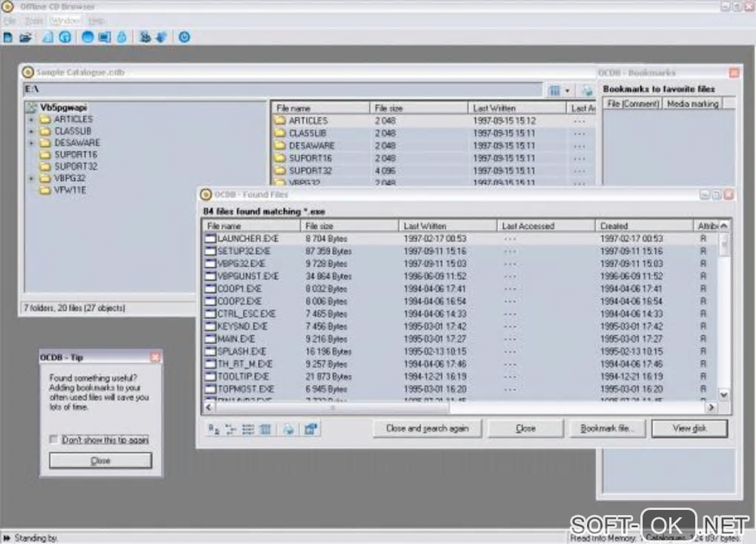Switch found files to details view icon

point(265,428)
